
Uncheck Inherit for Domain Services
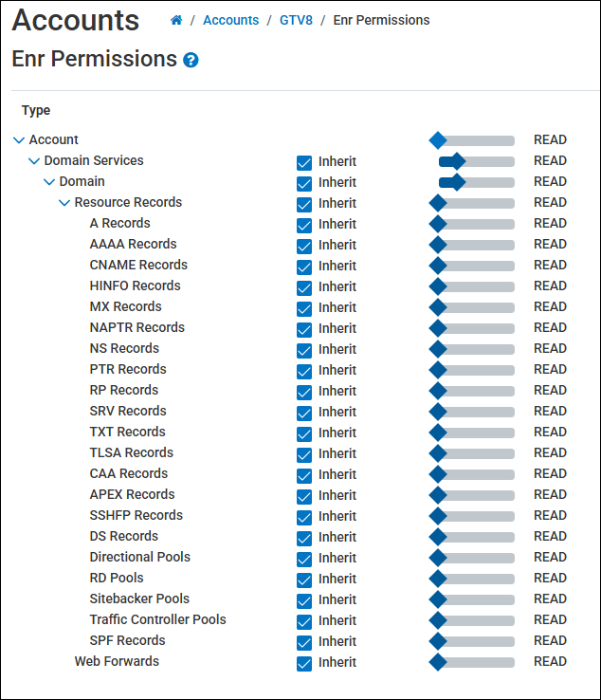pos(304,162)
